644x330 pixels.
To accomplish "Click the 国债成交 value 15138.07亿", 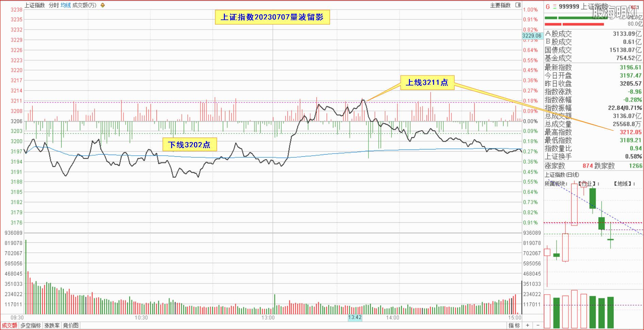I will click(625, 50).
